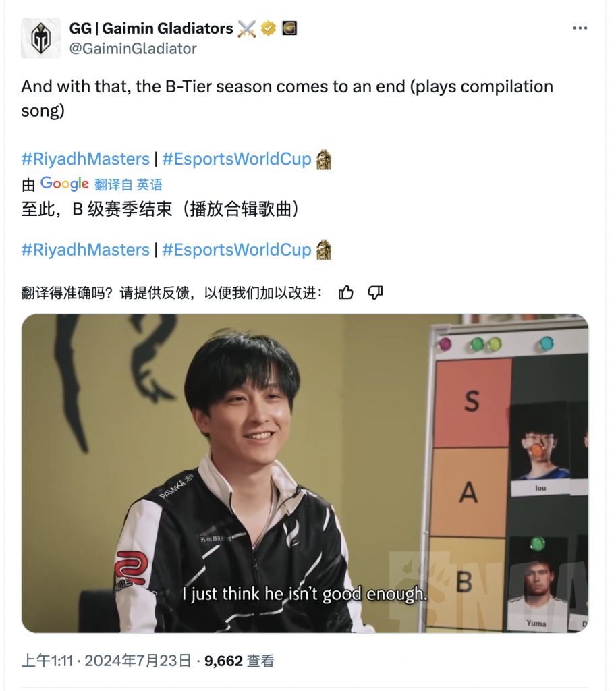Viewport: 616px width, 691px height.
Task: Open #EsportsWorldCup hashtag in translated text
Action: click(237, 250)
